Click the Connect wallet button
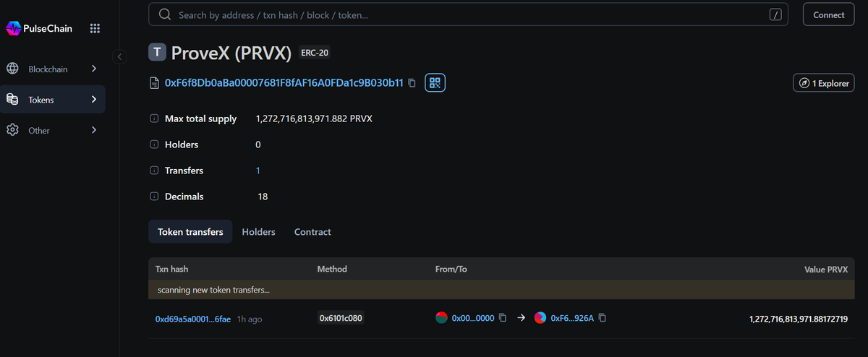This screenshot has width=868, height=357. [x=829, y=14]
